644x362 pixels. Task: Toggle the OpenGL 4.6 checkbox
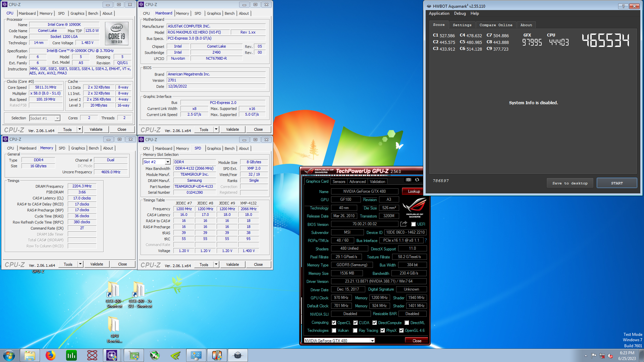401,330
